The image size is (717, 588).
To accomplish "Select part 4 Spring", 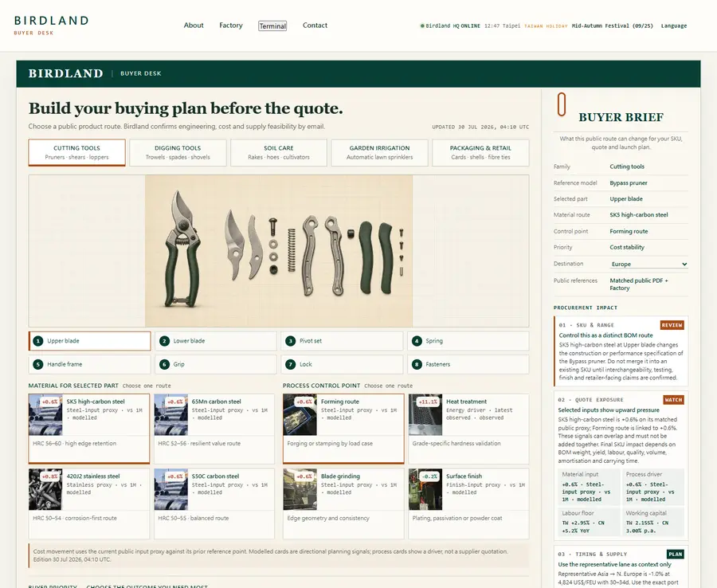I will 468,341.
